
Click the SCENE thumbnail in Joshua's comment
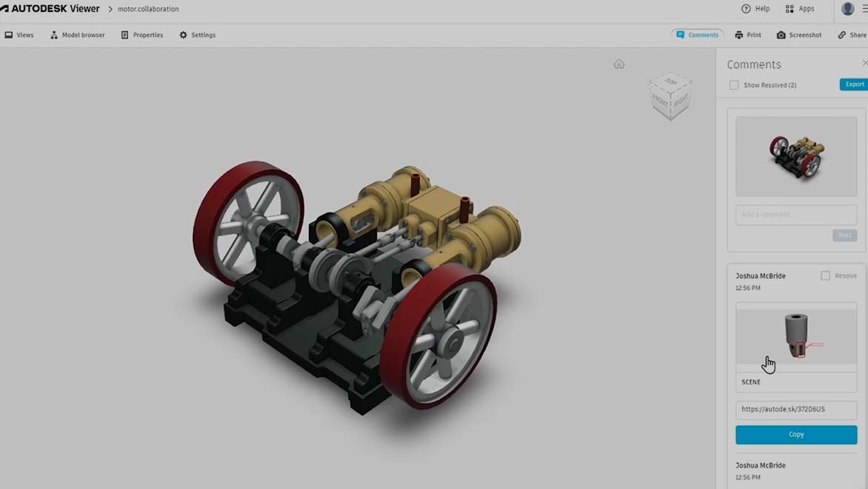(x=796, y=337)
